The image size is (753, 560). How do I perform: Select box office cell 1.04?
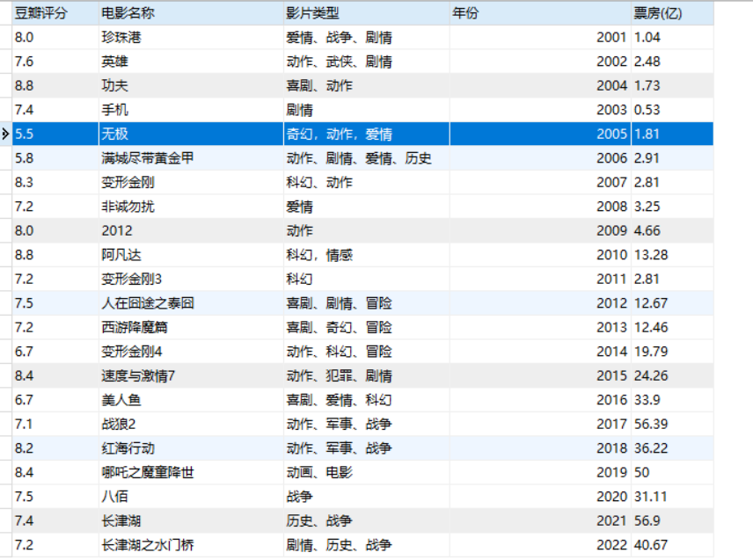[672, 38]
